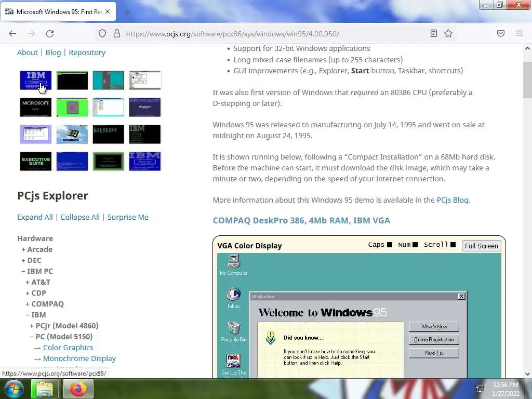The height and width of the screenshot is (399, 532).
Task: Go back to the previous page
Action: (12, 34)
